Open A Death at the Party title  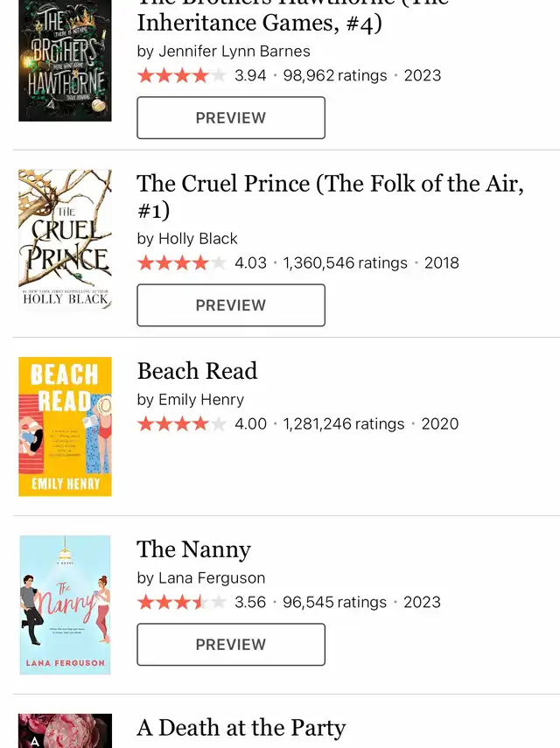tap(241, 728)
